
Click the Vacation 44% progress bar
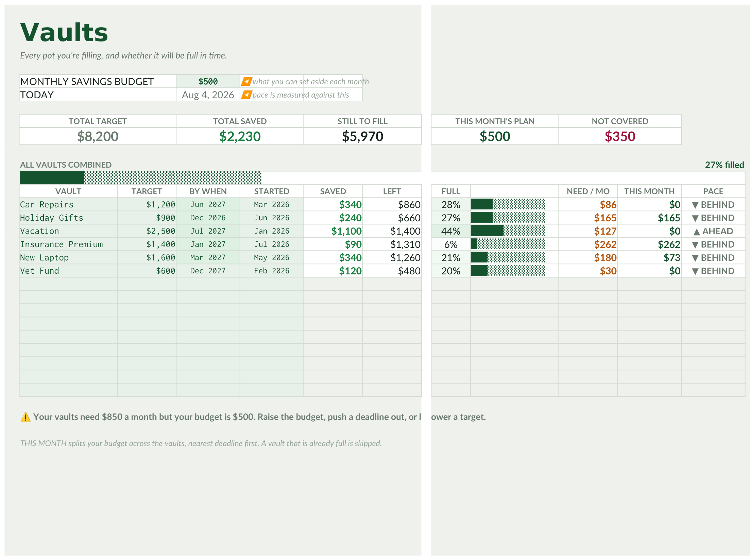pyautogui.click(x=508, y=231)
